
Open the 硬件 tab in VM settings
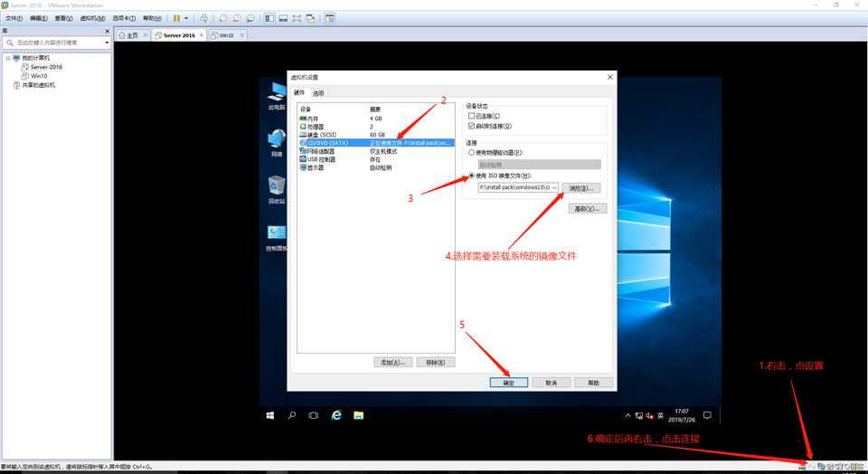[x=299, y=92]
